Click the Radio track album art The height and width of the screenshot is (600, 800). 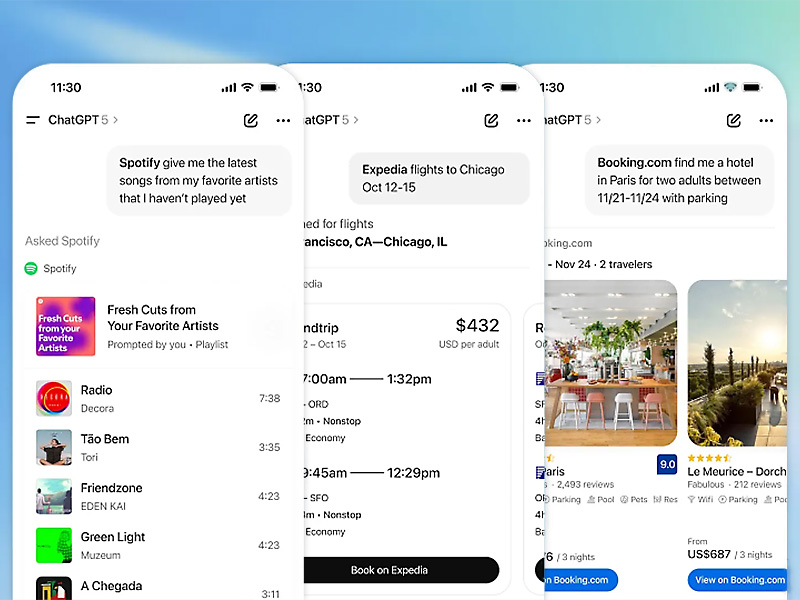click(x=54, y=398)
